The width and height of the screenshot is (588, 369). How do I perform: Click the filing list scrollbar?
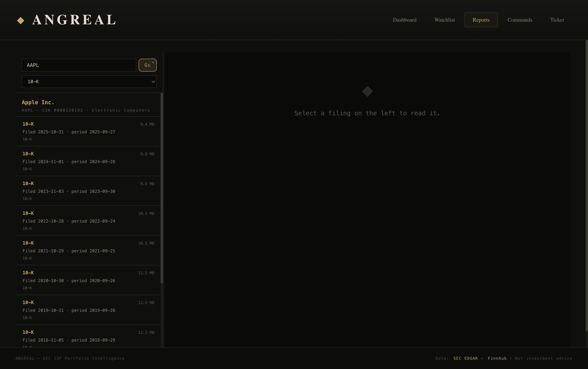(162, 188)
